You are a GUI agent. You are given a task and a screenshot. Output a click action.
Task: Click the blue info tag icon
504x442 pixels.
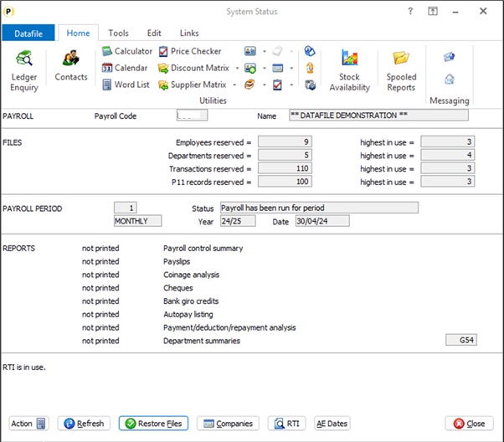(x=310, y=51)
